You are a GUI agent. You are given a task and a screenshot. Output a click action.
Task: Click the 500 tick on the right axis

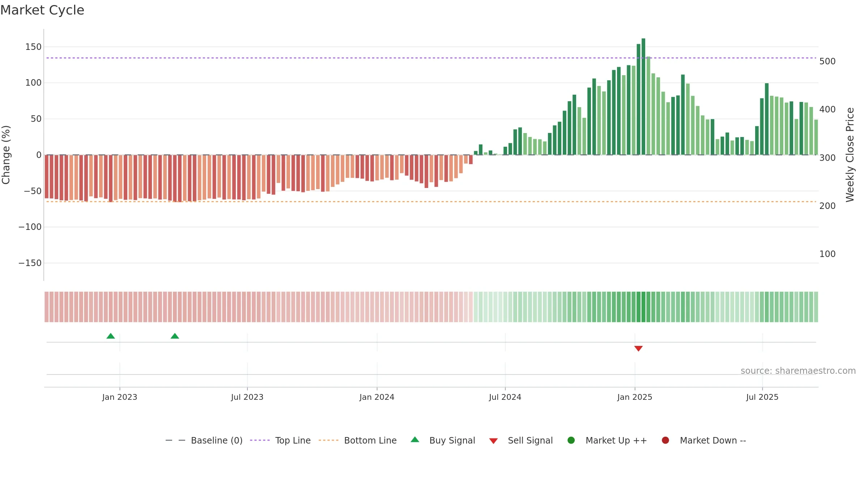[827, 61]
